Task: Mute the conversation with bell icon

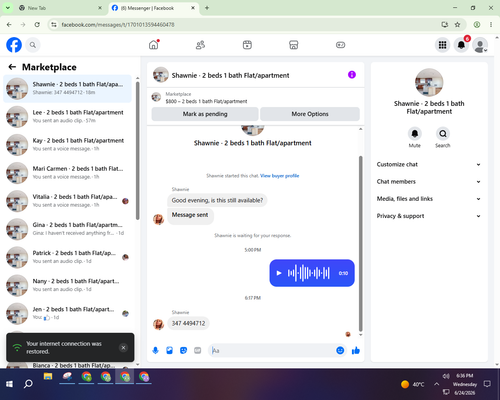Action: tap(414, 134)
